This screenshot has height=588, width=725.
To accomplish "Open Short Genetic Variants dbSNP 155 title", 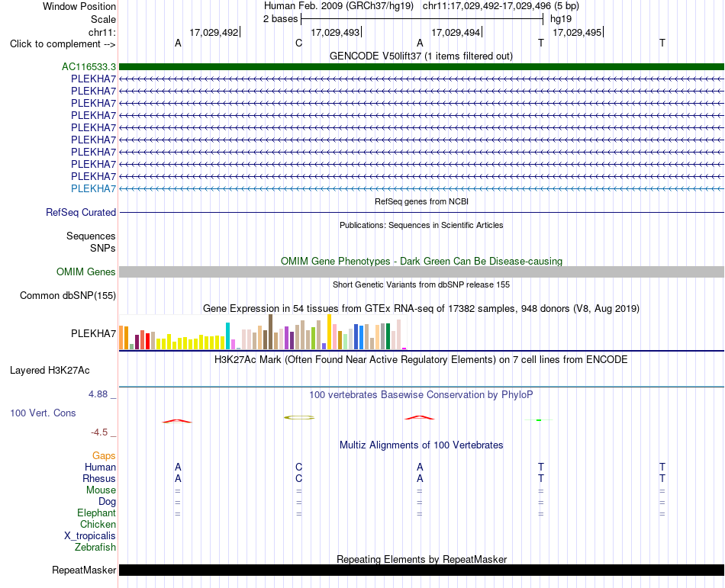I will click(421, 285).
